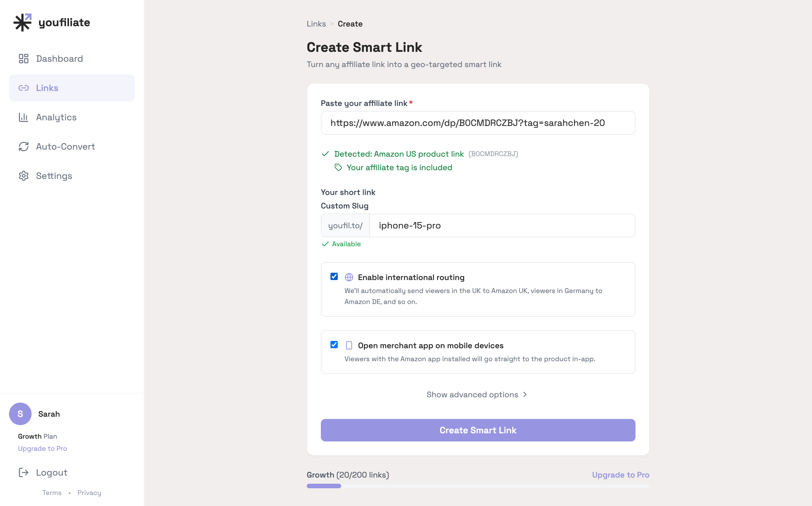
Task: Uncheck Open merchant app on mobile checkbox
Action: pyautogui.click(x=334, y=345)
